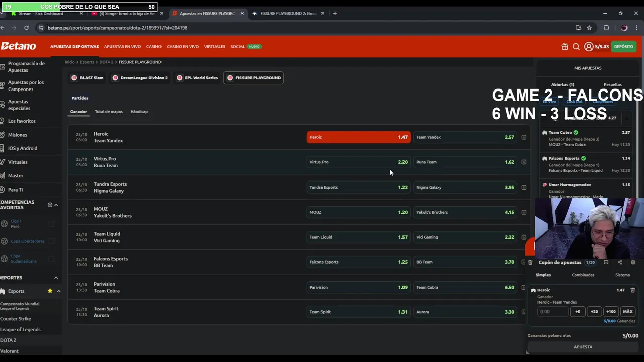Remove Heroic selection with its trash icon

pyautogui.click(x=633, y=290)
